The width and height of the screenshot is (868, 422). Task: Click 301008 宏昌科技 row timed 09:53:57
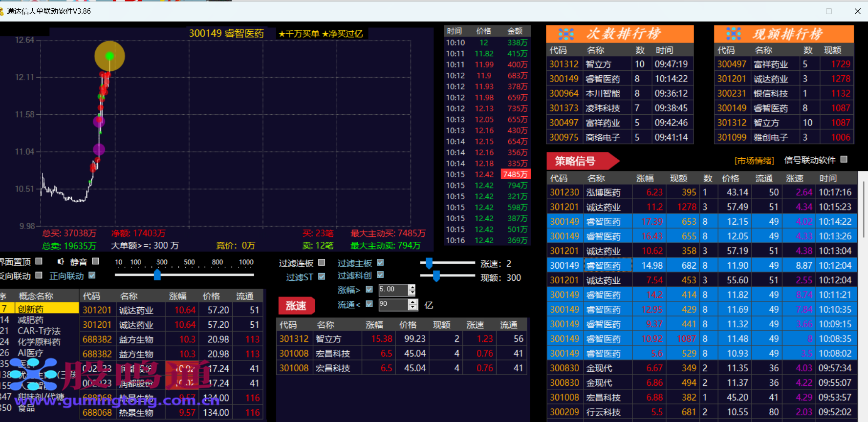click(702, 398)
